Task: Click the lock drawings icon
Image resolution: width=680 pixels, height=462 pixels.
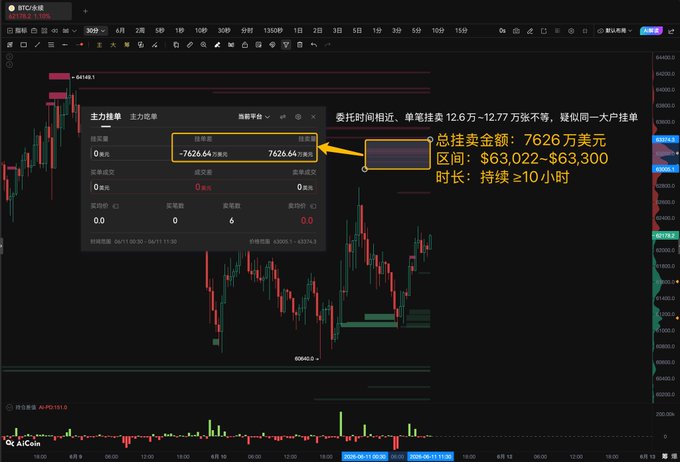Action: pyautogui.click(x=245, y=45)
